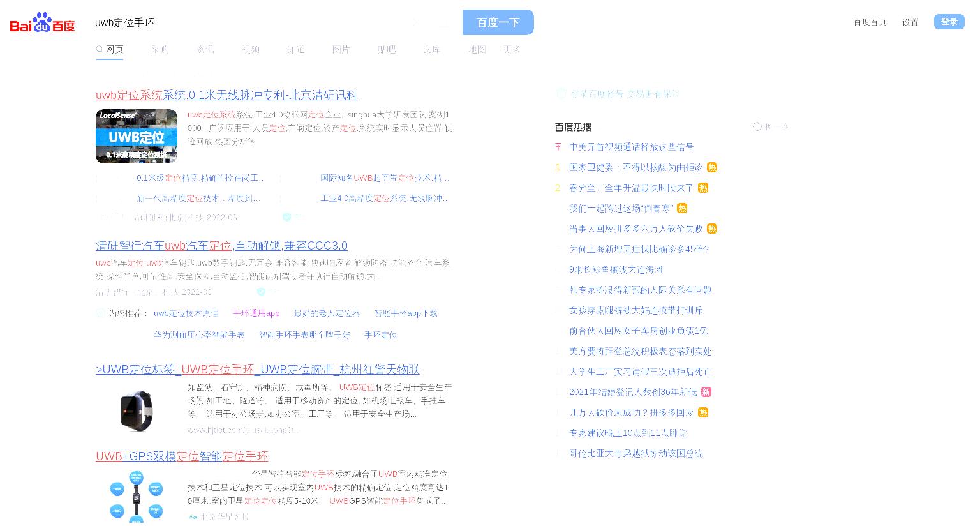Viewport: 980px width, 526px height.
Task: Click the verified shield icon beside 清研讯科 2022-03
Action: [286, 217]
